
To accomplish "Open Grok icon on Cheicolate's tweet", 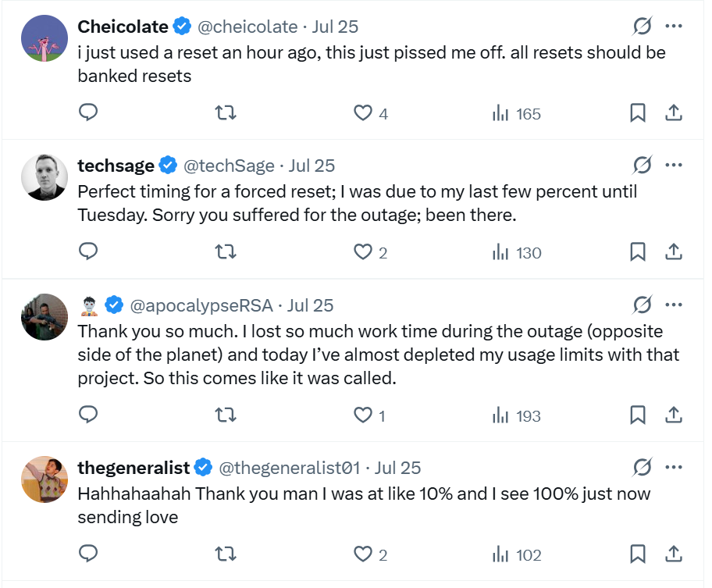I will [x=642, y=26].
